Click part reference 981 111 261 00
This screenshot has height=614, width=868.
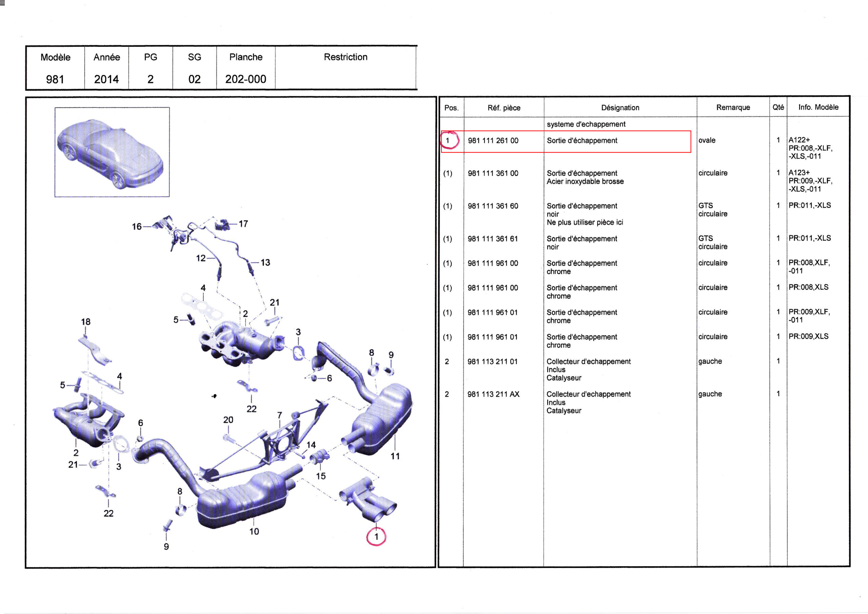[x=493, y=141]
